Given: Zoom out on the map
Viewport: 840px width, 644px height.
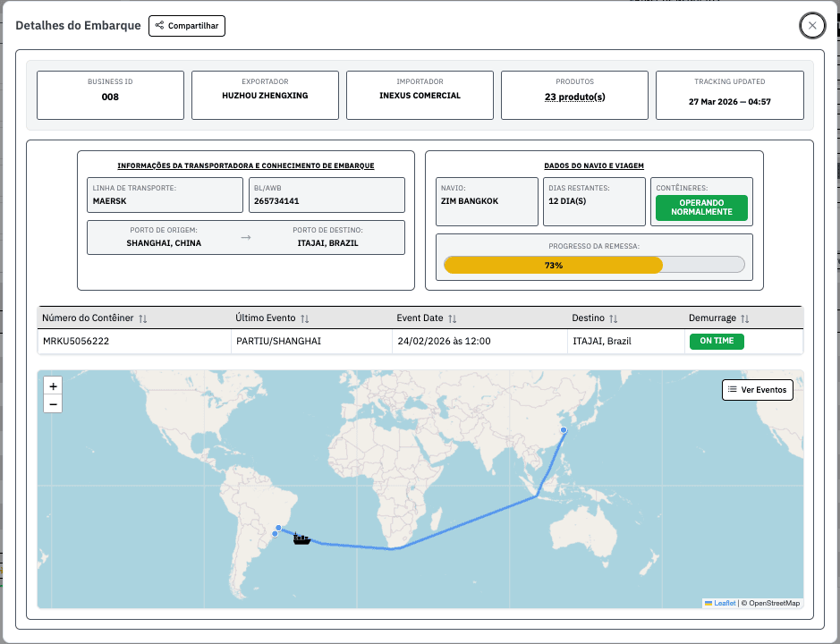Looking at the screenshot, I should (54, 404).
